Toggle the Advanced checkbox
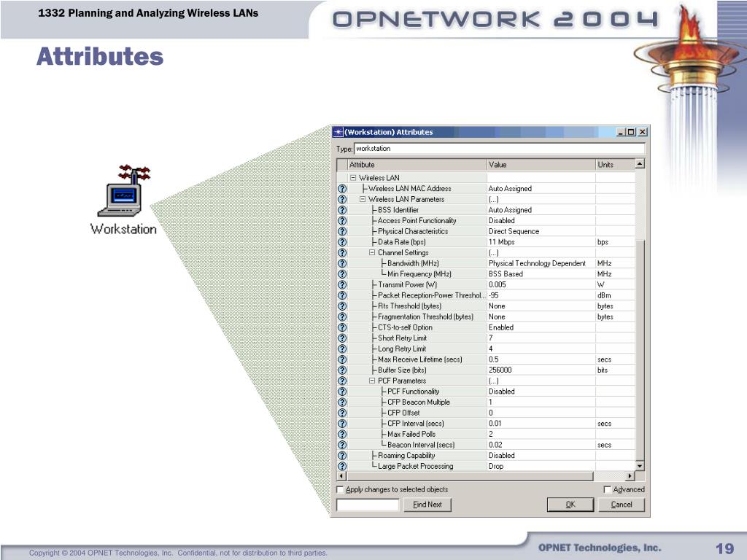The width and height of the screenshot is (747, 560). [x=608, y=489]
